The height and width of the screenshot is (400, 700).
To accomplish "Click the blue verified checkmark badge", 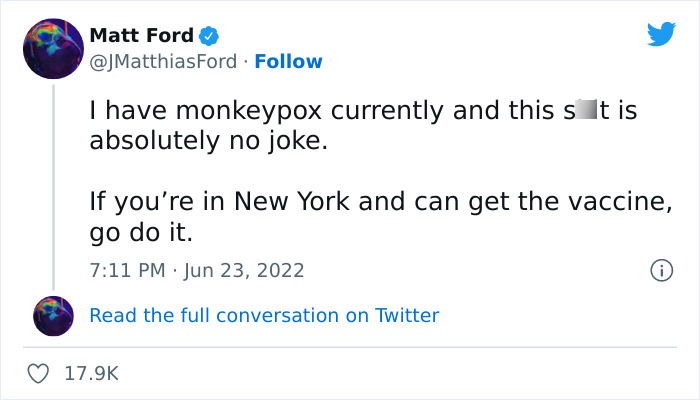I will click(x=209, y=37).
